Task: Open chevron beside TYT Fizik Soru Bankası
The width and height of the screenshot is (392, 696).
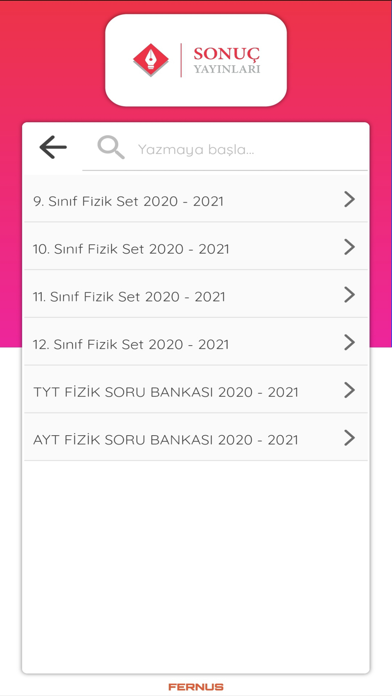Action: 350,391
